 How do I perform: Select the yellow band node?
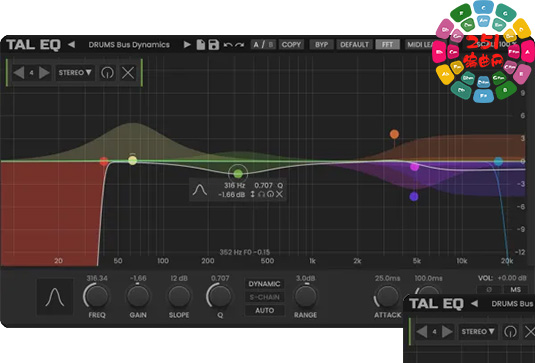click(133, 160)
